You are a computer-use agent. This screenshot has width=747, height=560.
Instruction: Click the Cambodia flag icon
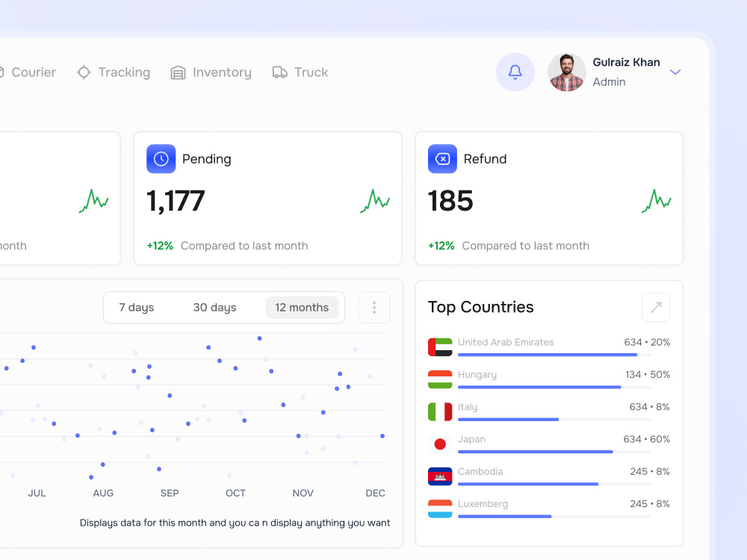click(x=440, y=476)
